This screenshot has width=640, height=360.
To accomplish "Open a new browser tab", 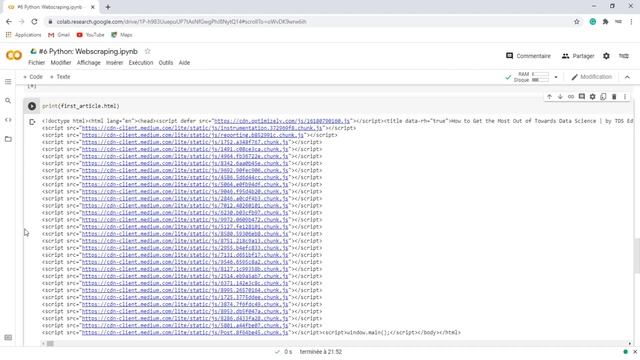I will pos(108,7).
